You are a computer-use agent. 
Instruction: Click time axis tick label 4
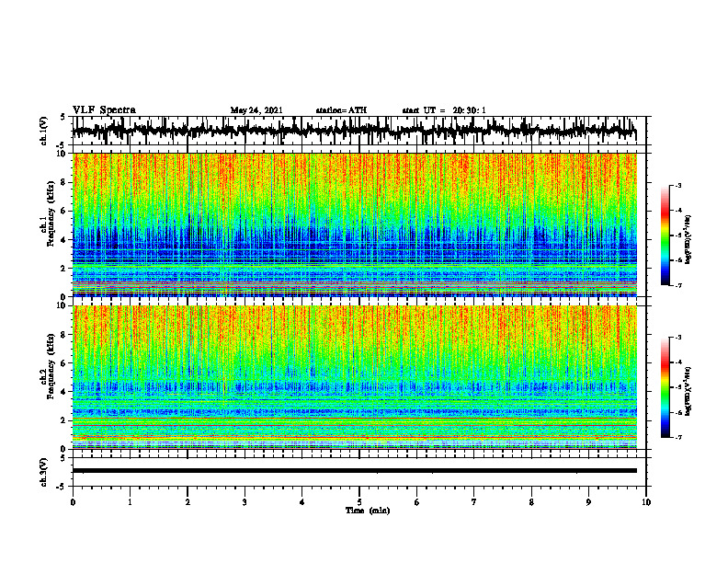click(x=302, y=502)
